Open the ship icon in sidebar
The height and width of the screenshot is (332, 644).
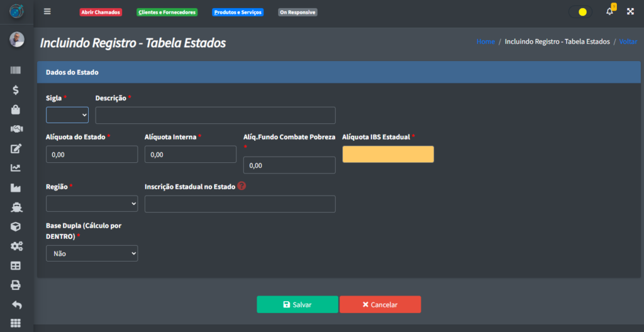[x=16, y=207]
